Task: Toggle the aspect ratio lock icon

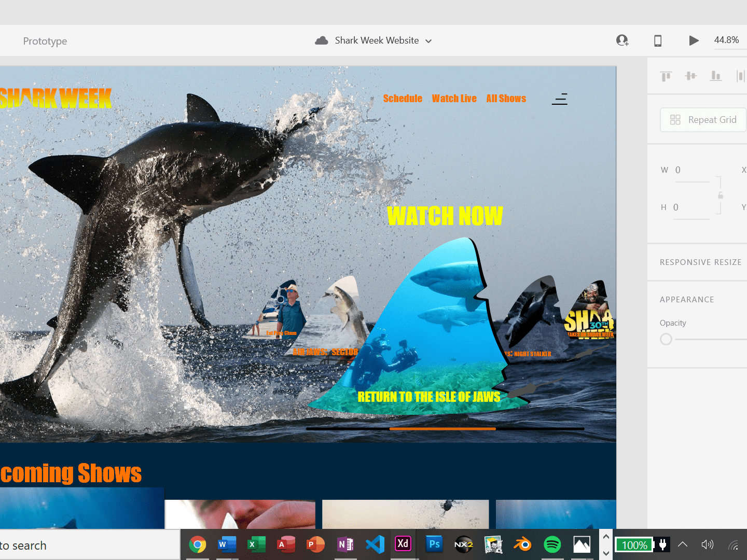Action: coord(720,195)
